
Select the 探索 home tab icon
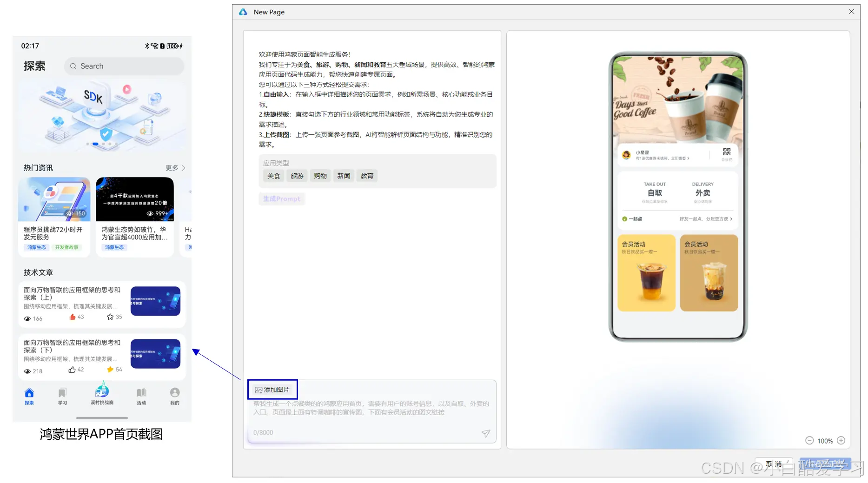click(x=29, y=392)
